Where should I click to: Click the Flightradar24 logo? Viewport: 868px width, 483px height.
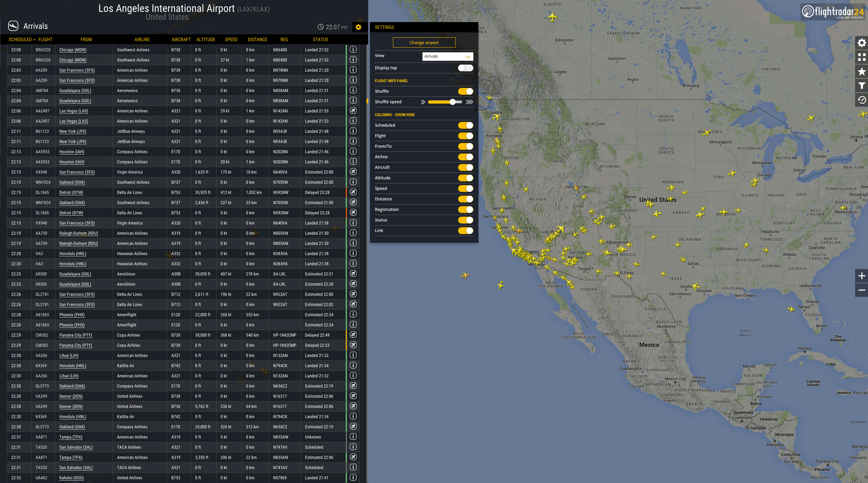(x=833, y=12)
